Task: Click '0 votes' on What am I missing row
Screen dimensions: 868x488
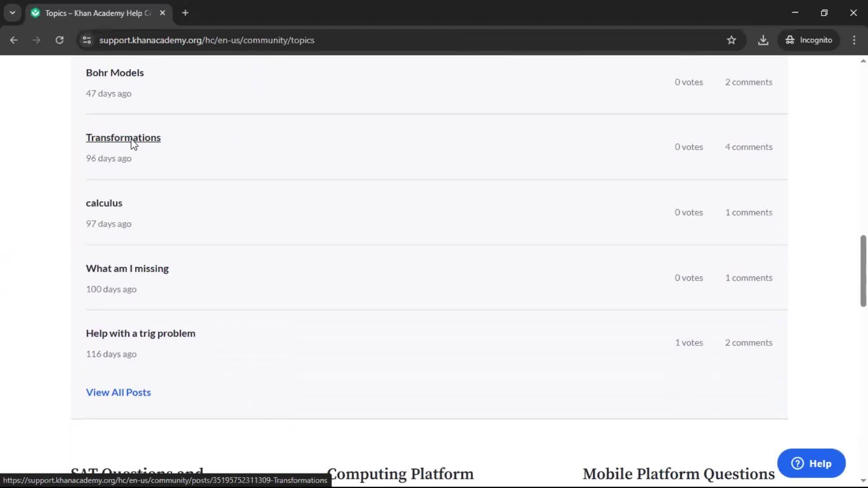Action: 689,278
